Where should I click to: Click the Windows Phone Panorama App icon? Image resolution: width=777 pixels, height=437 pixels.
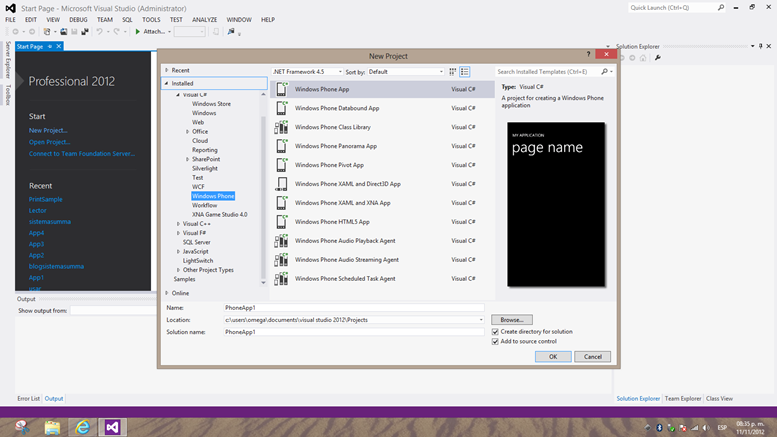(x=281, y=146)
